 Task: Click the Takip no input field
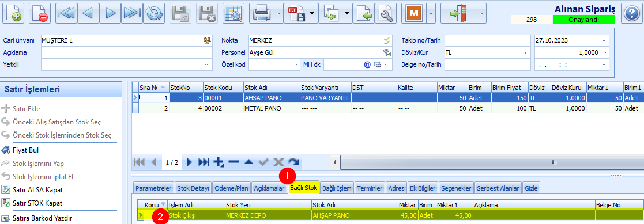click(x=488, y=41)
